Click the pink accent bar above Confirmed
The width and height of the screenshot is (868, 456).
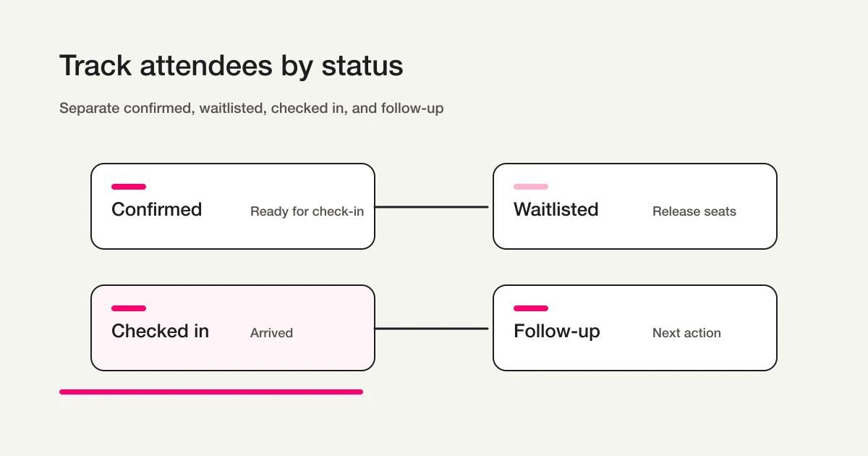click(129, 187)
